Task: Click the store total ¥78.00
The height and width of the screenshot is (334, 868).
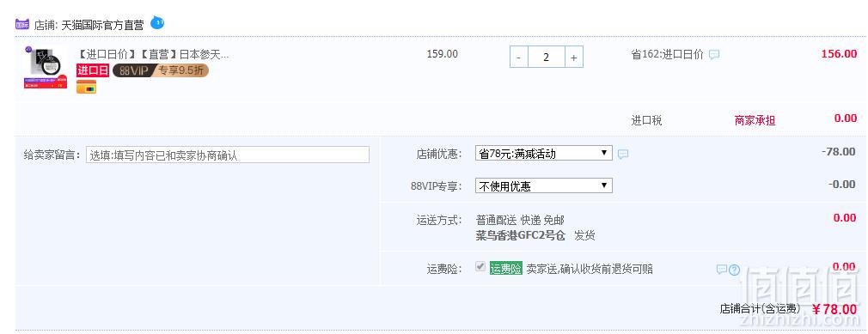Action: [834, 309]
